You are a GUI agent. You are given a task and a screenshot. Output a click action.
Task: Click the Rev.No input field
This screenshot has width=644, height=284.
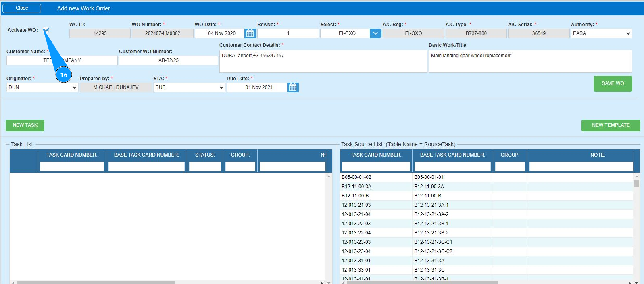(288, 33)
